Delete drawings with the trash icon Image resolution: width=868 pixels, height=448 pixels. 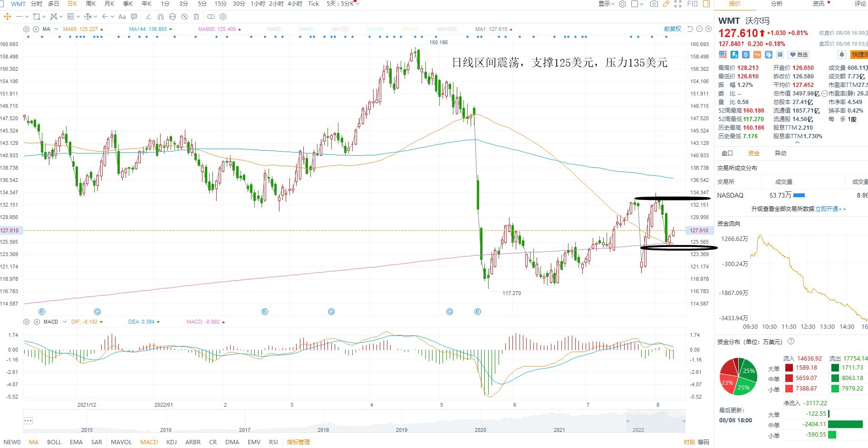[x=196, y=17]
